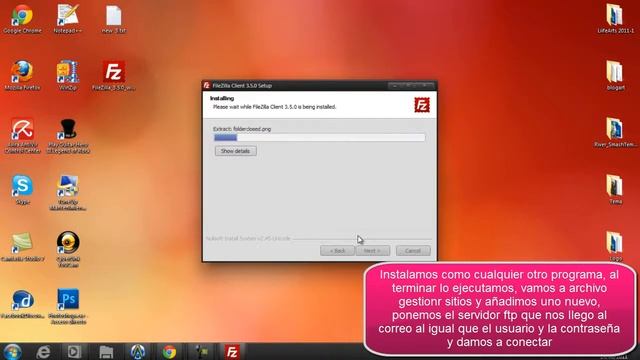Open LifeArts 2011-1 folder on desktop
This screenshot has width=640, height=360.
click(616, 19)
